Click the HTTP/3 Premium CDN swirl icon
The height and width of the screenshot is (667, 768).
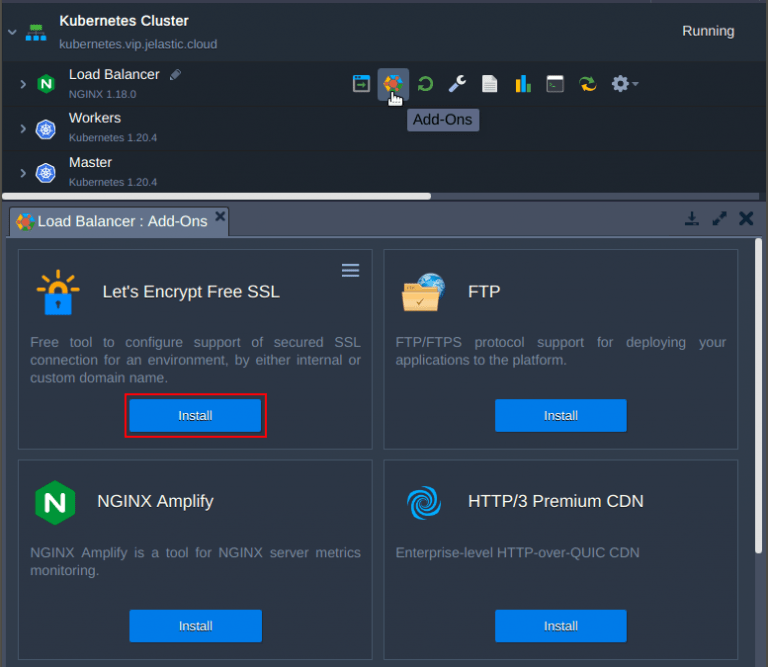point(424,502)
